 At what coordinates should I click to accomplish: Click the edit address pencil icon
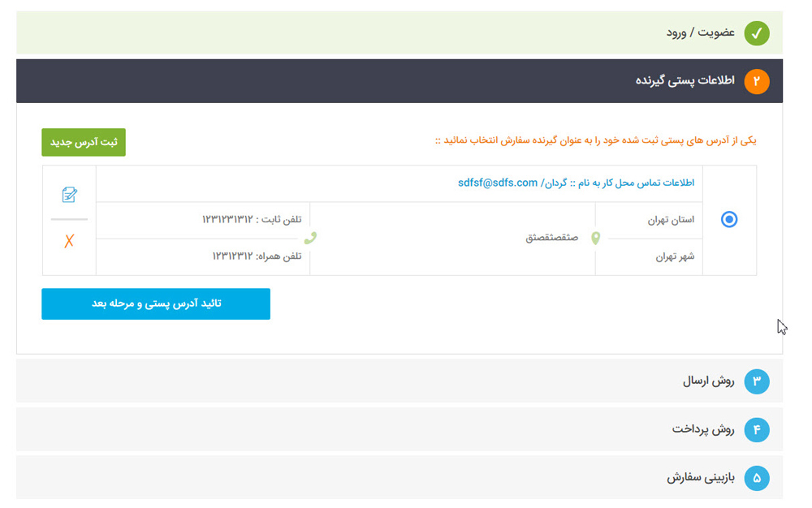(x=69, y=195)
